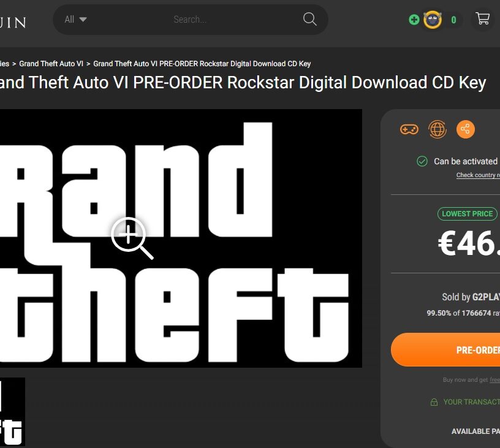The height and width of the screenshot is (448, 500).
Task: Open the Grand Theft Auto VI breadcrumb
Action: tap(51, 64)
